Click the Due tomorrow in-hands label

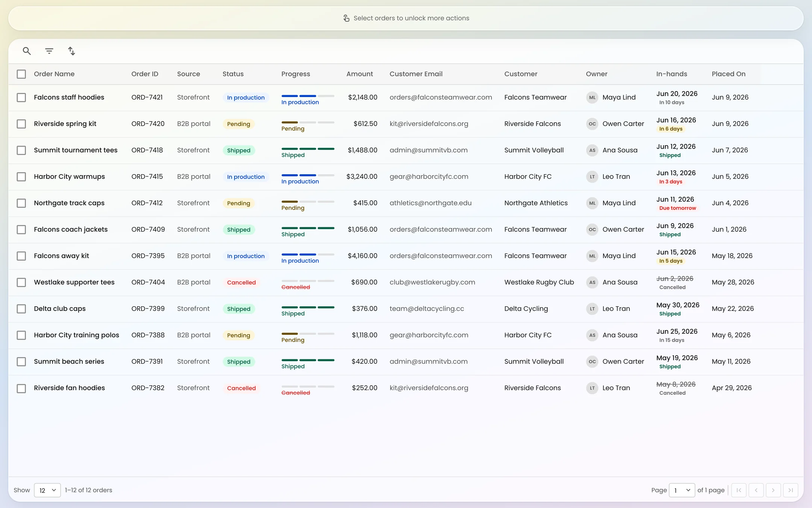(x=677, y=208)
